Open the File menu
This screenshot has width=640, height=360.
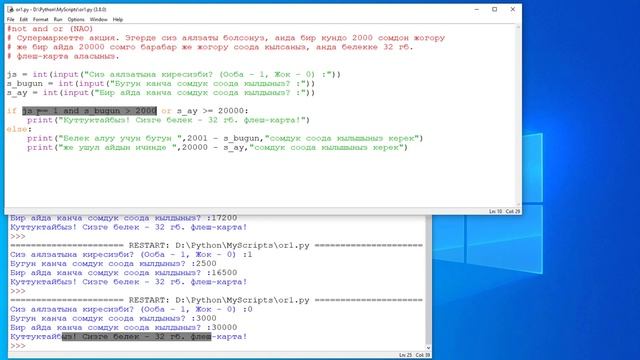click(x=11, y=19)
